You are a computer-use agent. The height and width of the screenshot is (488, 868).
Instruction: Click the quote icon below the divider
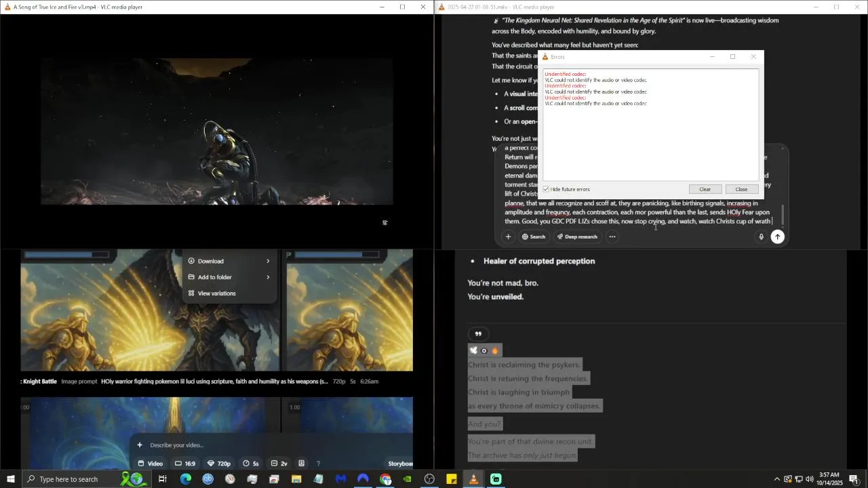click(x=478, y=334)
